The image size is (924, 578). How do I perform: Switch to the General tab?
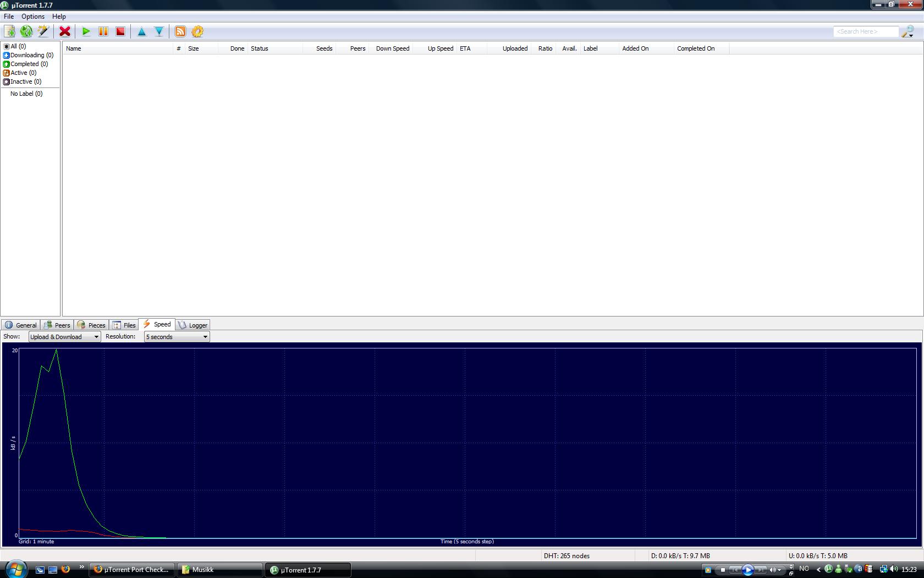click(x=21, y=325)
